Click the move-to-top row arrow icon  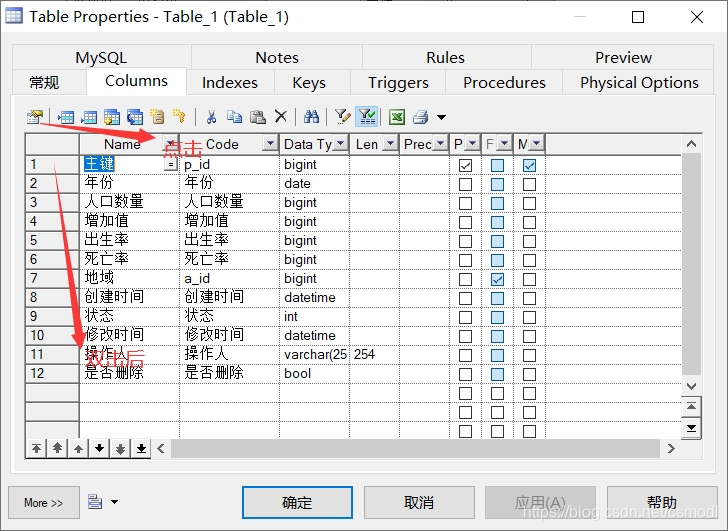[x=36, y=448]
